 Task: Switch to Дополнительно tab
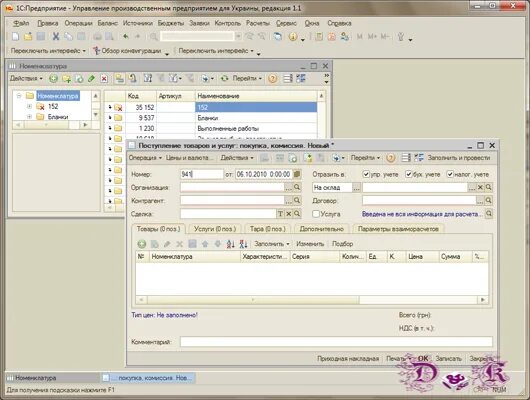pos(321,229)
